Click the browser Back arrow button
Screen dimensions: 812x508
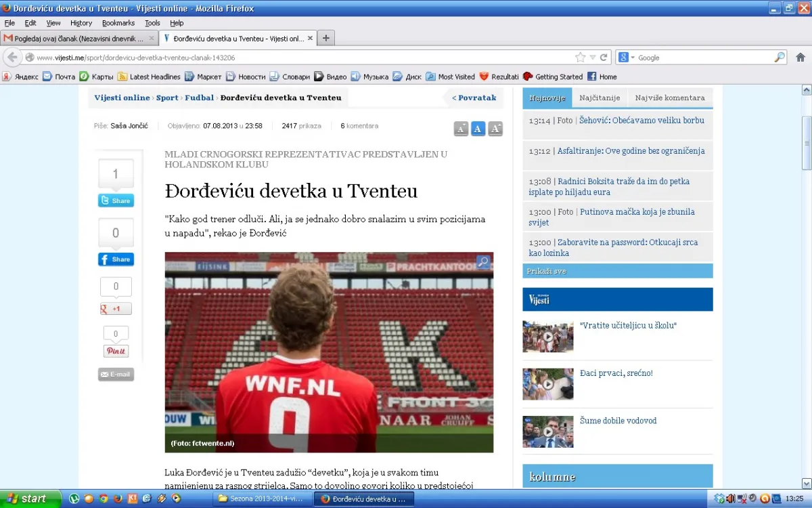12,58
